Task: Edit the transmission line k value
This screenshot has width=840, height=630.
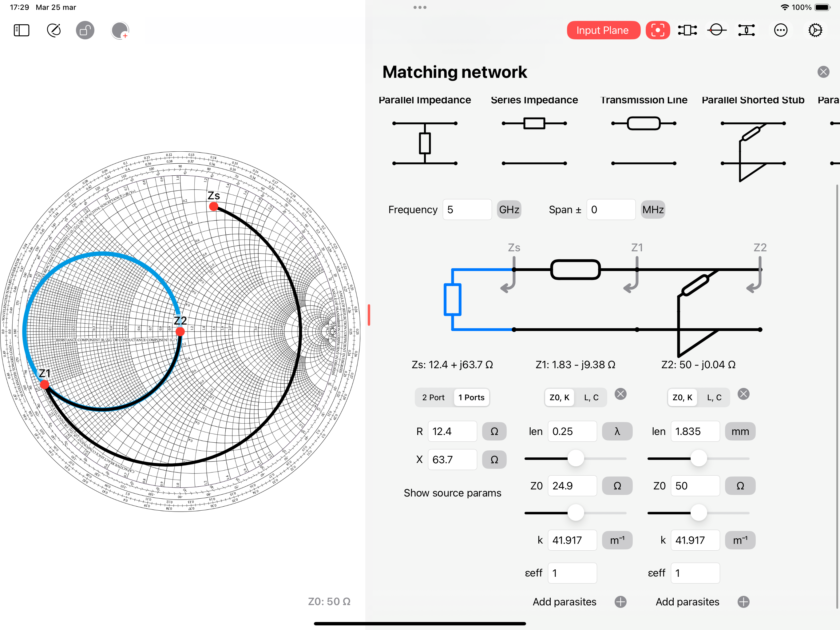Action: pos(572,540)
